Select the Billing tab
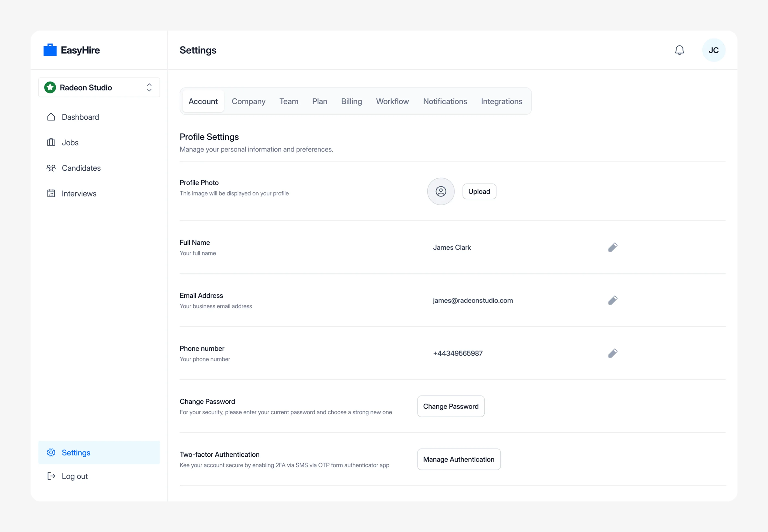Image resolution: width=768 pixels, height=532 pixels. pos(352,101)
